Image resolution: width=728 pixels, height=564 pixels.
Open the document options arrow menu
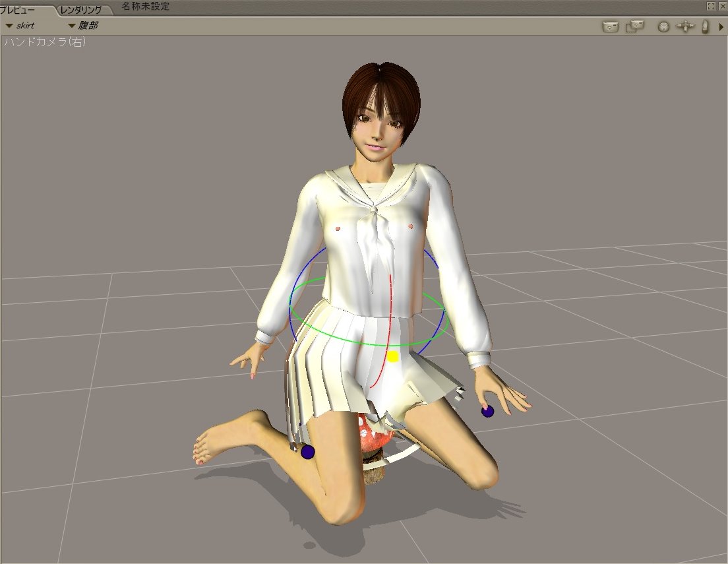[x=721, y=28]
